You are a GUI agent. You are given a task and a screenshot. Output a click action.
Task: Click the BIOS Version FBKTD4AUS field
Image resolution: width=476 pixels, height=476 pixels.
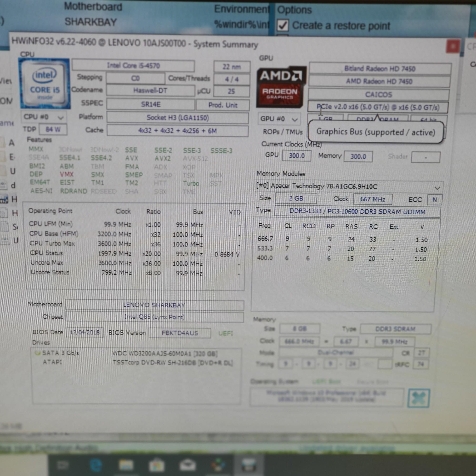point(180,333)
